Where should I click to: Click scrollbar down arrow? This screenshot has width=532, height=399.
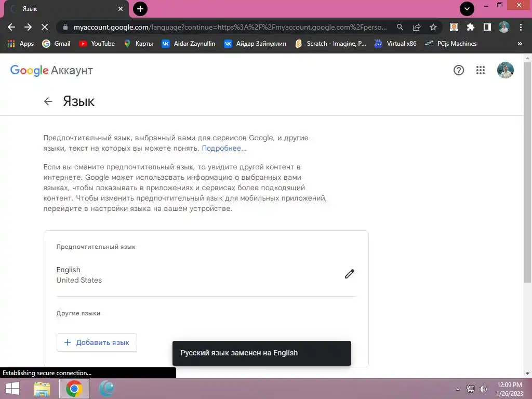tap(527, 374)
